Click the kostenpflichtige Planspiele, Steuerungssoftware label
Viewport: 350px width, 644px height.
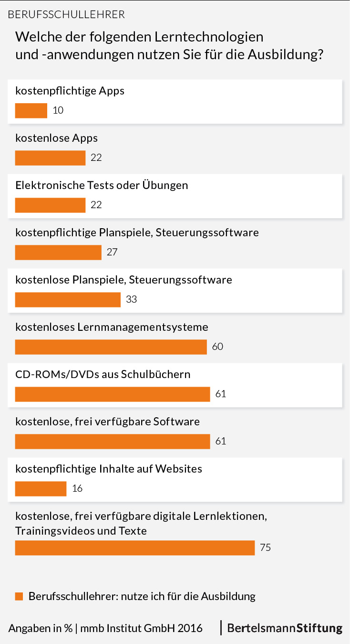click(137, 232)
